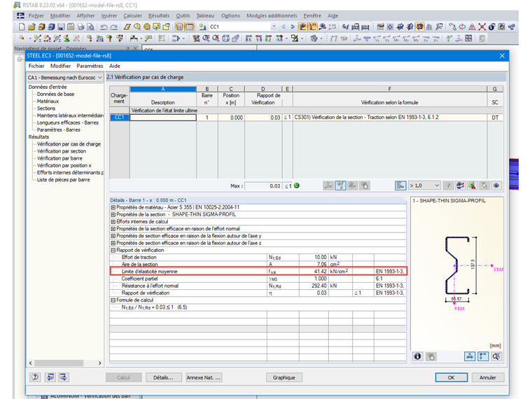Open the CC1 load case dropdown in toolbar
The height and width of the screenshot is (399, 532).
pos(274,27)
